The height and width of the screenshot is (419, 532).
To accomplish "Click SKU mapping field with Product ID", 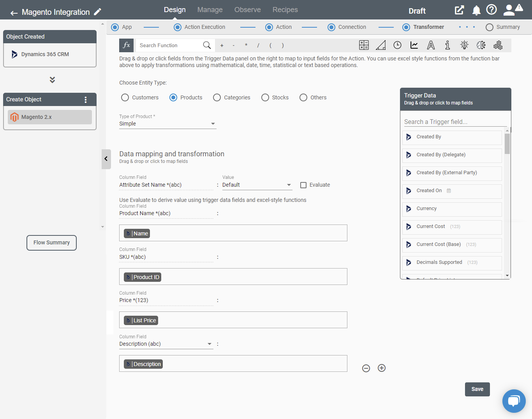I will 233,276.
